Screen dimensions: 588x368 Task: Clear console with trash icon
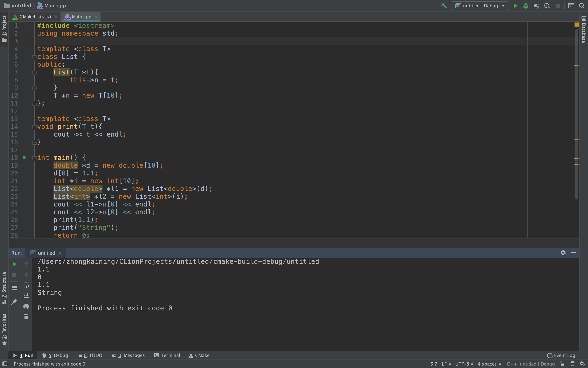coord(26,317)
